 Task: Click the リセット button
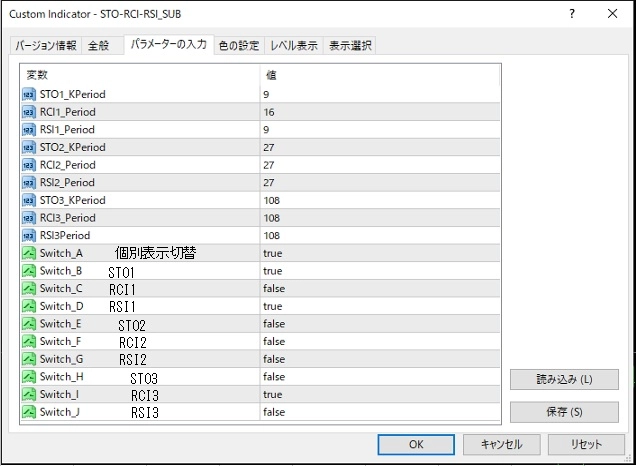586,445
